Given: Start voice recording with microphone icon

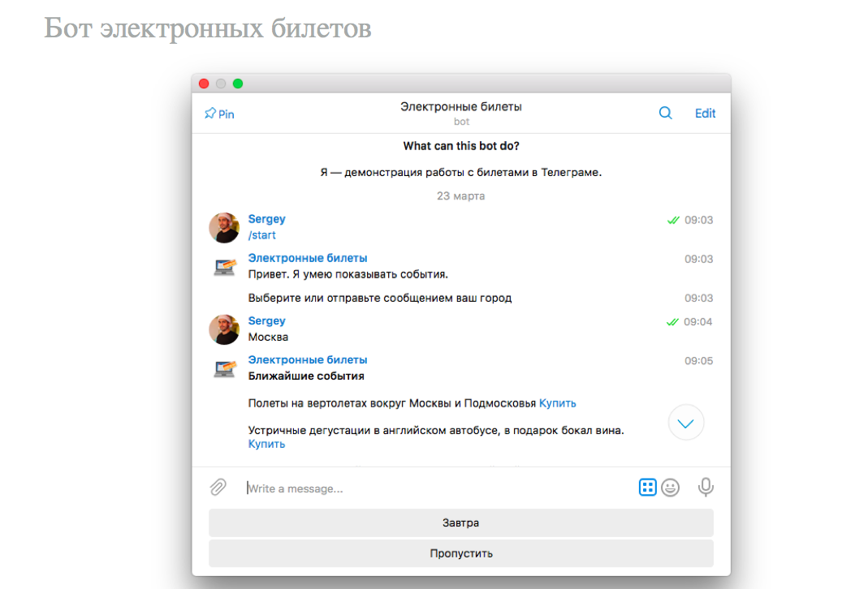Looking at the screenshot, I should (x=706, y=488).
